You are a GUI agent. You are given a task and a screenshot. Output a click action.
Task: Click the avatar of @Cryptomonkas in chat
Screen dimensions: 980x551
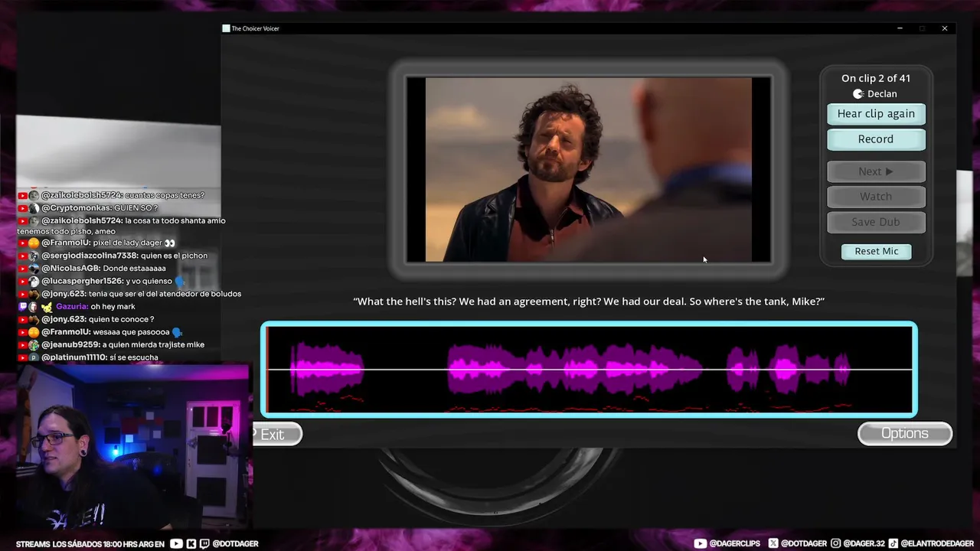(x=34, y=208)
